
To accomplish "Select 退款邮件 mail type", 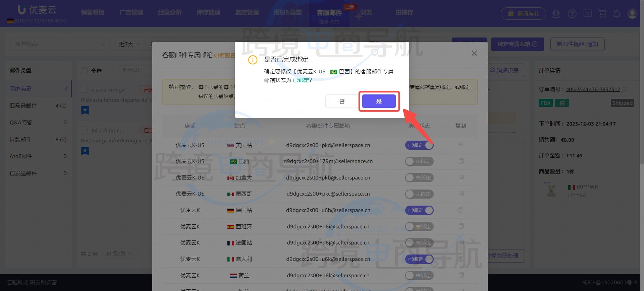I will (38, 139).
